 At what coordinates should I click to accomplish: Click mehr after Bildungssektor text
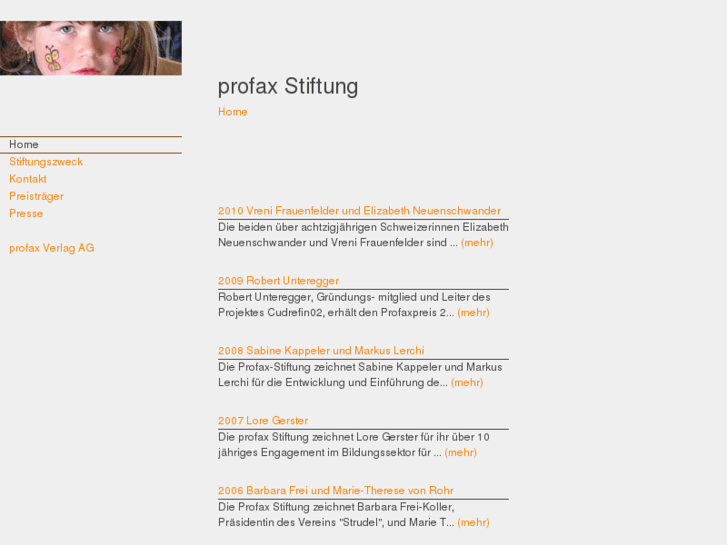click(460, 452)
